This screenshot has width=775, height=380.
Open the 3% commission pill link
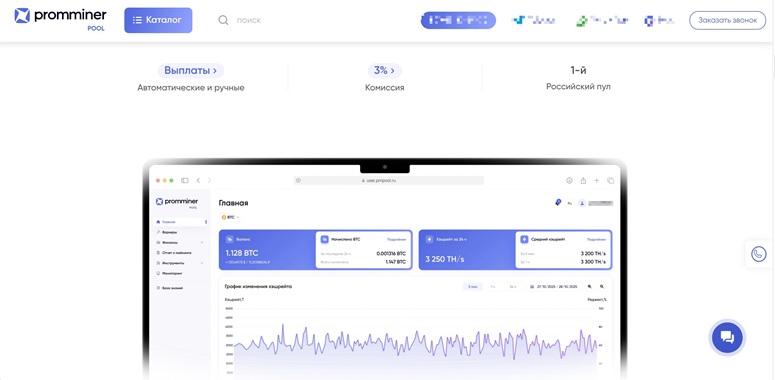coord(385,71)
